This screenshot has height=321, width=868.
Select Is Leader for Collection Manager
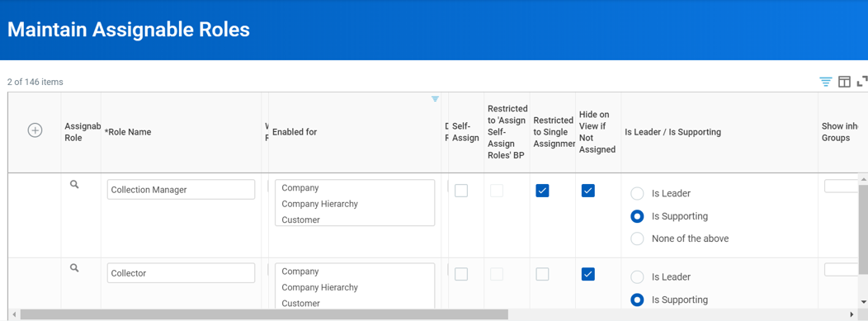(638, 193)
